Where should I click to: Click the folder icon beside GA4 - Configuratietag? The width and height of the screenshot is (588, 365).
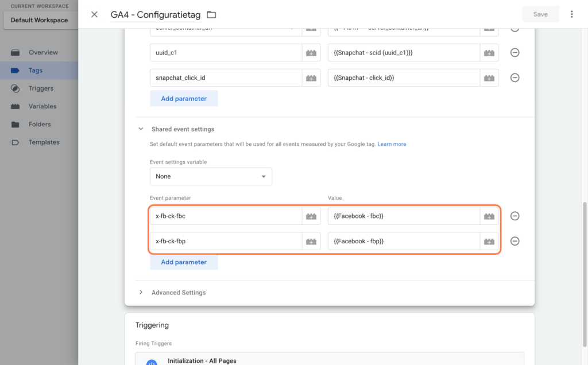point(211,14)
